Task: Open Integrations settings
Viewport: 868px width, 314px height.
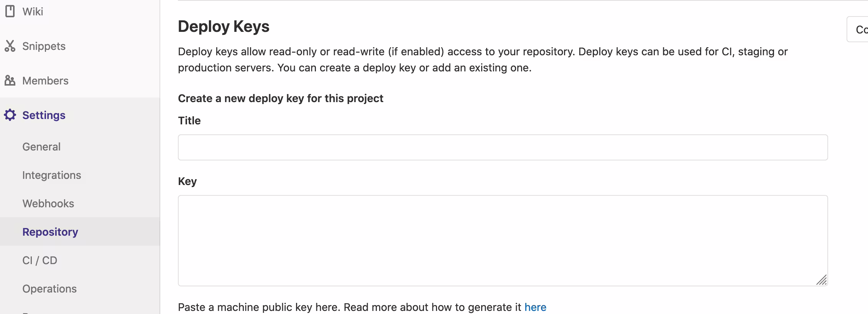Action: pos(51,175)
